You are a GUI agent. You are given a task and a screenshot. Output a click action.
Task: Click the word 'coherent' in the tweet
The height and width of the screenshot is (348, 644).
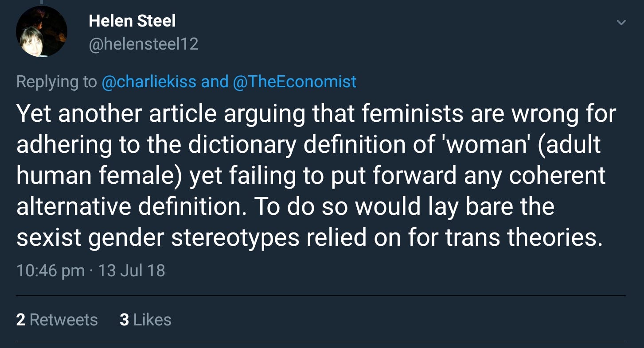[557, 176]
